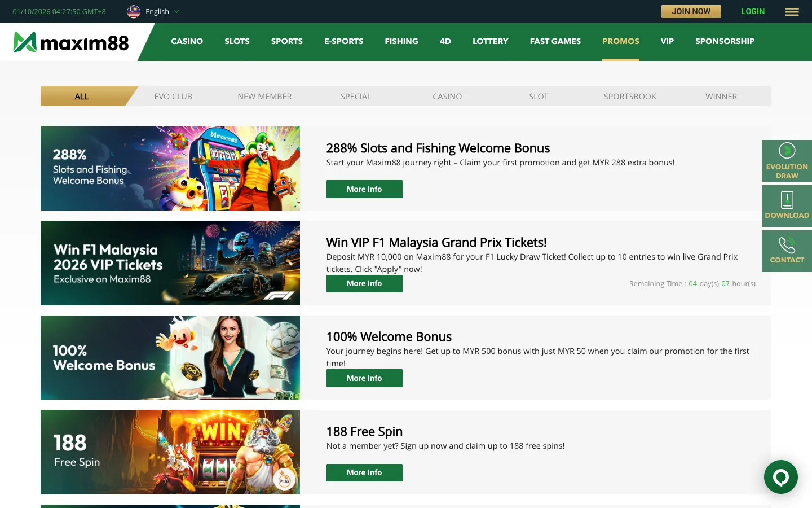Screen dimensions: 812x508
Task: Open the 100% Welcome Bonus banner image
Action: point(170,357)
